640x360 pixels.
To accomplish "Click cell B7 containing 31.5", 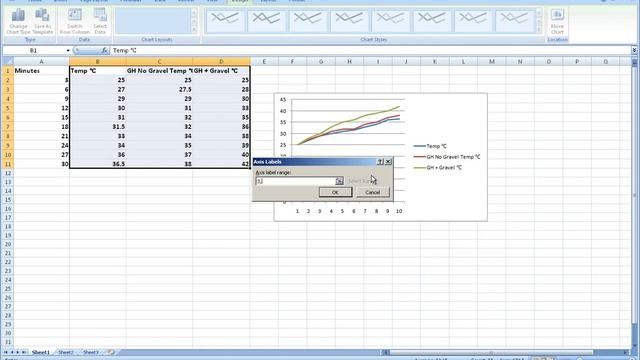I will click(x=98, y=127).
